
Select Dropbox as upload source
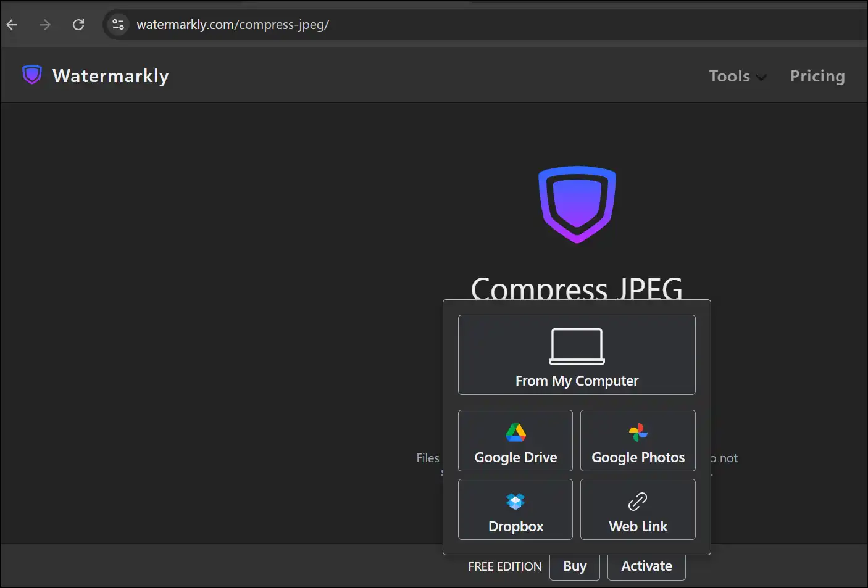pos(515,510)
